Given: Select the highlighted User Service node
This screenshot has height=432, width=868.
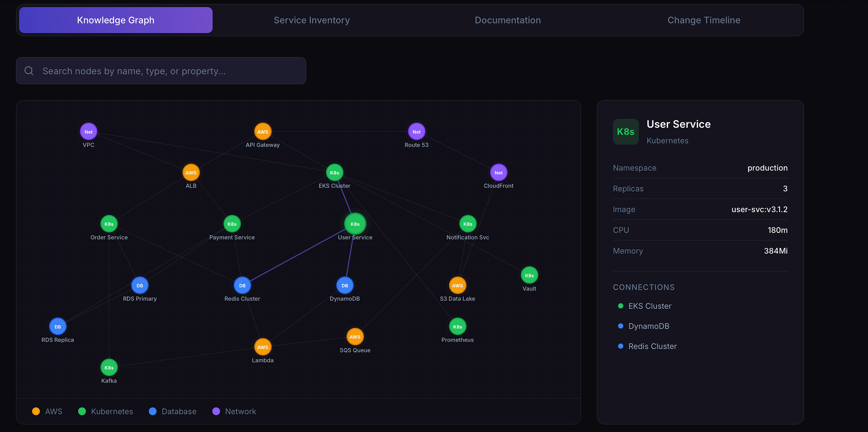Looking at the screenshot, I should click(x=355, y=224).
